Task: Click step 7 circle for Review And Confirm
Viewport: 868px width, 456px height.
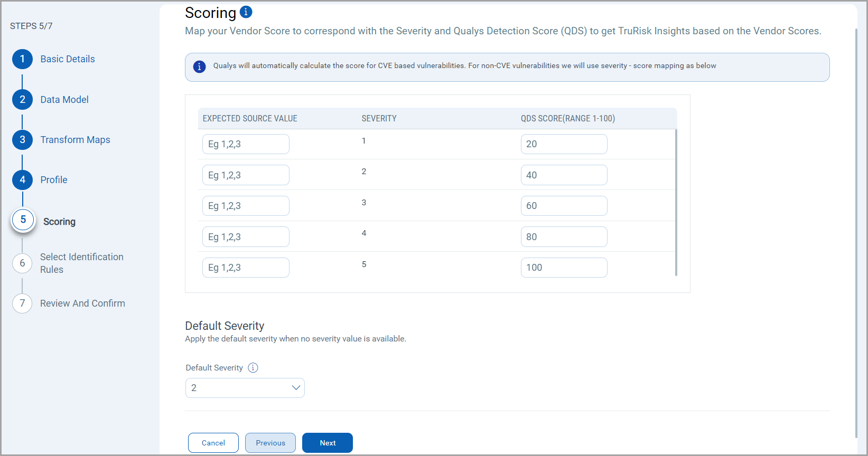Action: pyautogui.click(x=22, y=303)
